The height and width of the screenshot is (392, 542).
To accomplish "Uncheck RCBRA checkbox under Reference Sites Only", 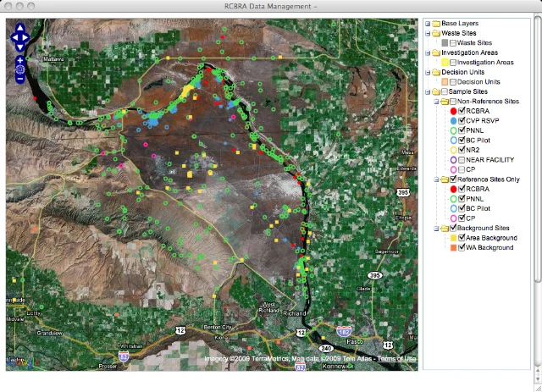I will [x=462, y=189].
